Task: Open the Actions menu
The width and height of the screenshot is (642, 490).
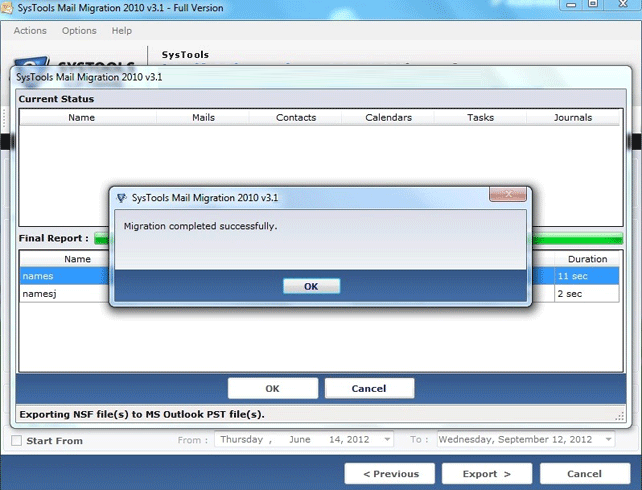Action: 30,31
